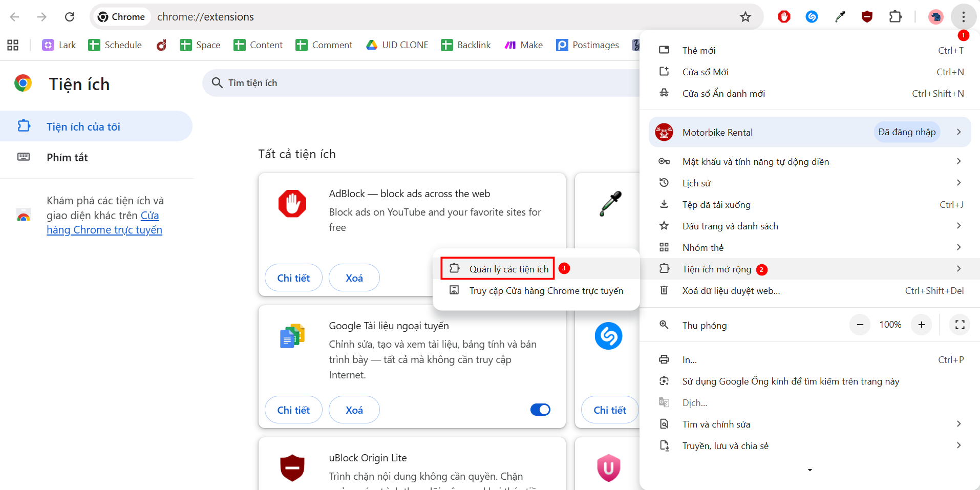
Task: Expand the menu with the bottom chevron
Action: (809, 470)
